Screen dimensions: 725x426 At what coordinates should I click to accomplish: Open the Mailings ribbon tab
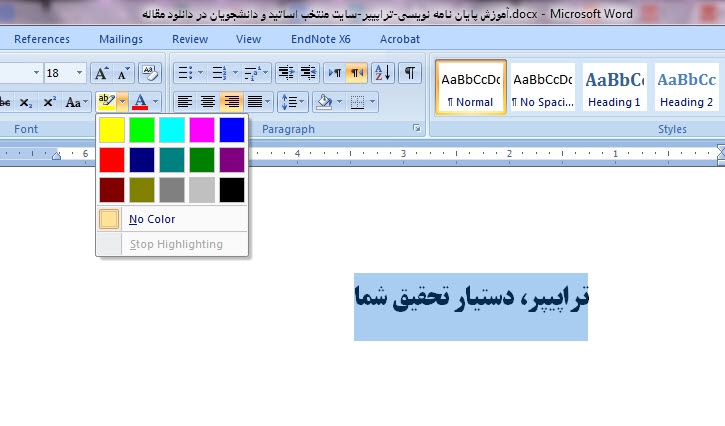(121, 39)
